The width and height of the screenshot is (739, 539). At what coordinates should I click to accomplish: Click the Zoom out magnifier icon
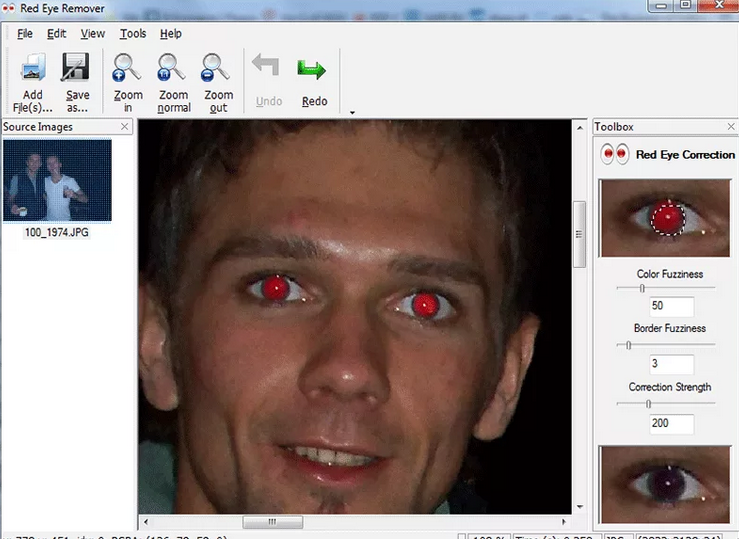[x=215, y=68]
